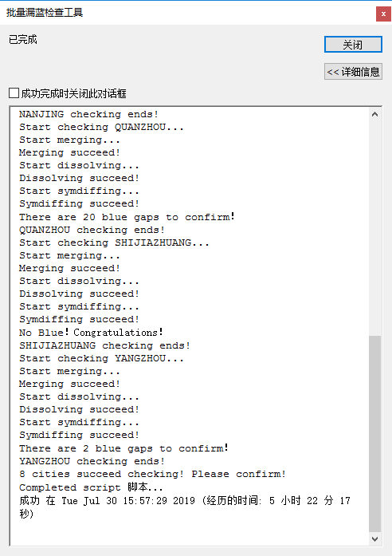
Task: Close the dialog with the red X icon
Action: [x=383, y=14]
